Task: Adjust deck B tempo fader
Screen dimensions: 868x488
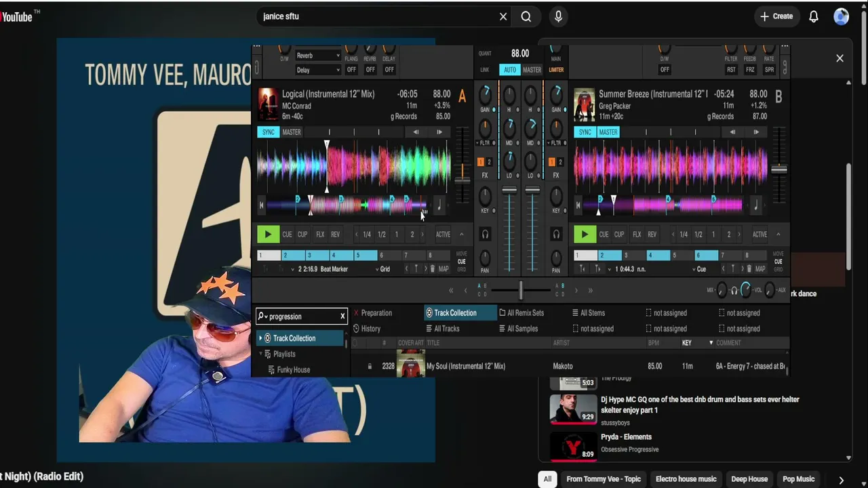Action: (779, 169)
